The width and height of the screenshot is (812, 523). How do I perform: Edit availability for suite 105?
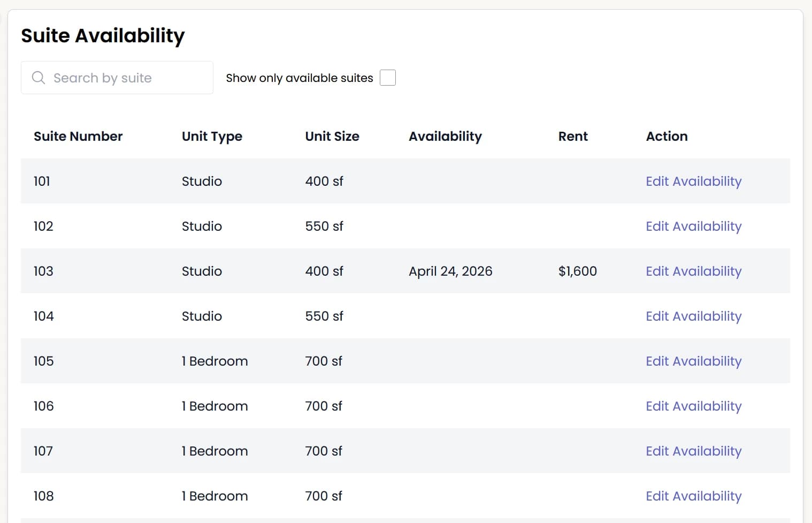(693, 361)
